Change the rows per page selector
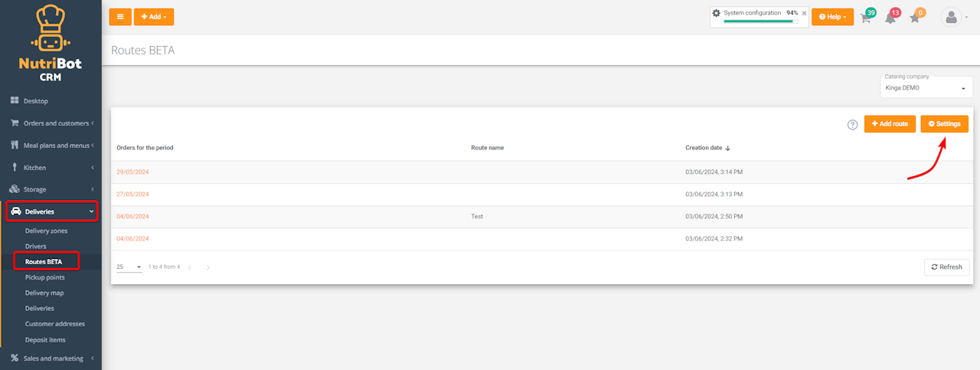 click(x=129, y=267)
